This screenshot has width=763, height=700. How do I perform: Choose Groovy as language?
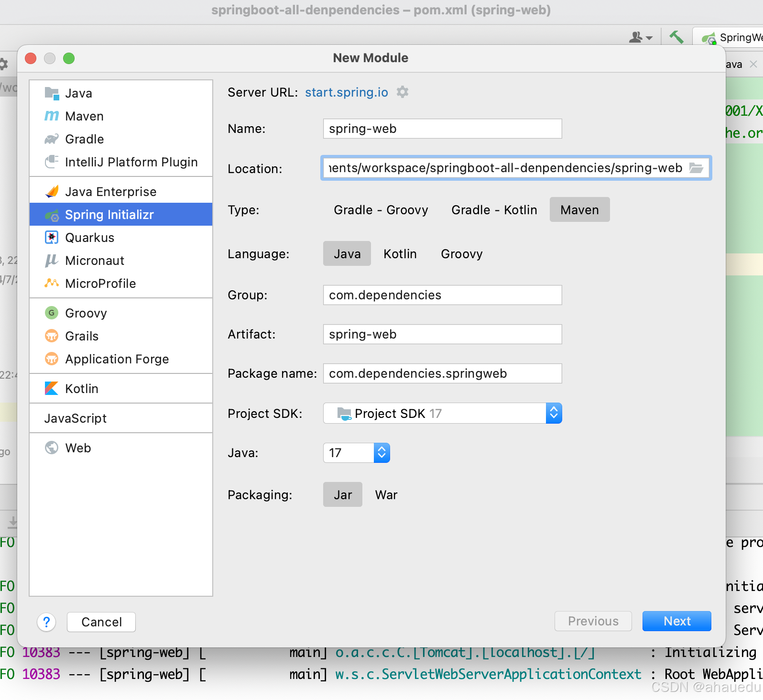click(462, 254)
